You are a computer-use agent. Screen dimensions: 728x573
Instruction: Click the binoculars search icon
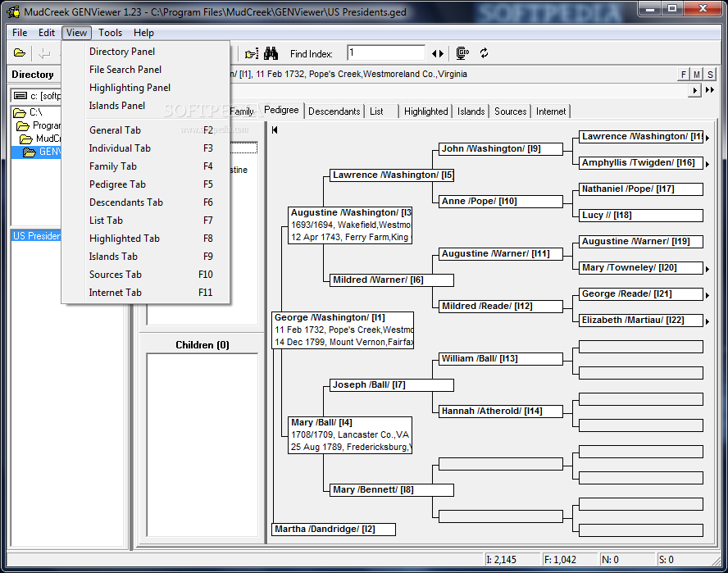coord(271,53)
